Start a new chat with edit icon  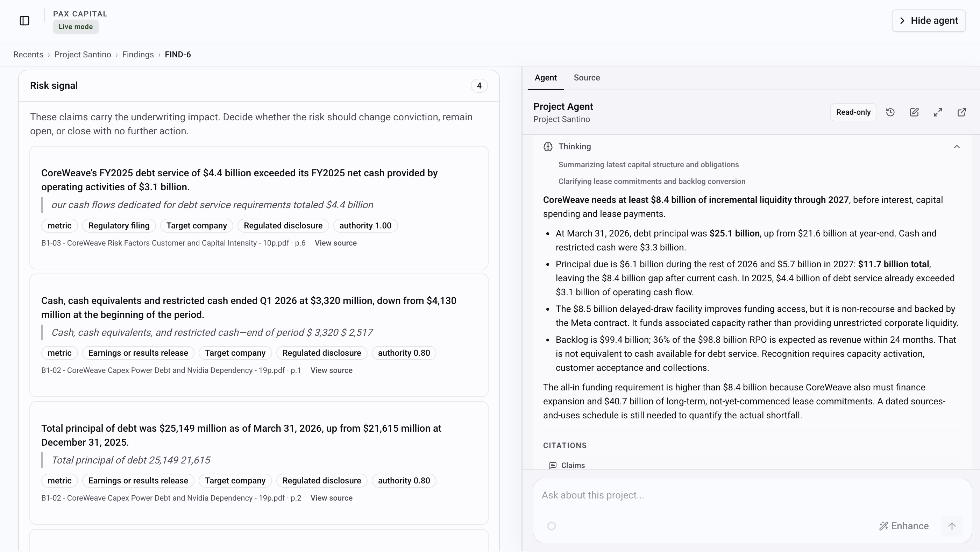pyautogui.click(x=914, y=112)
